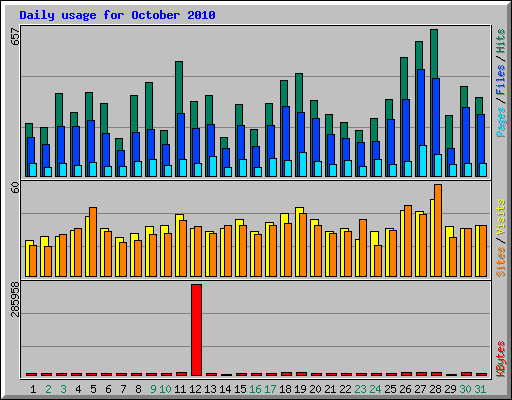Click the day 19 axis label

pyautogui.click(x=300, y=389)
